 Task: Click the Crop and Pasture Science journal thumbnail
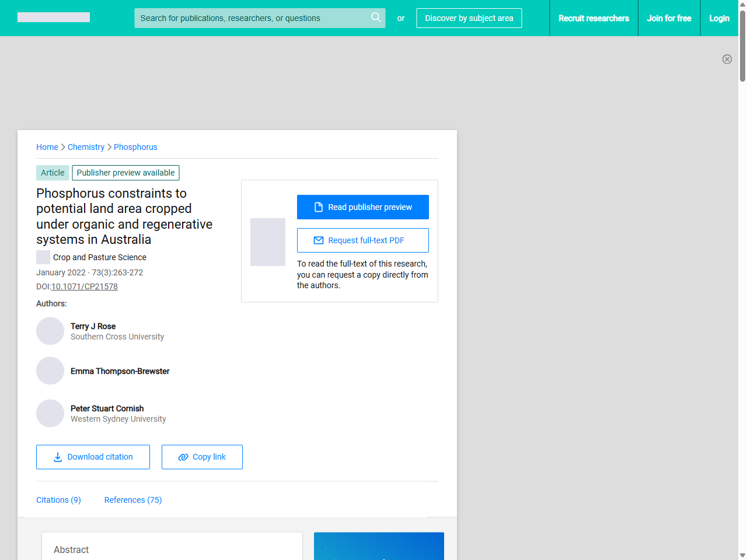(x=43, y=257)
